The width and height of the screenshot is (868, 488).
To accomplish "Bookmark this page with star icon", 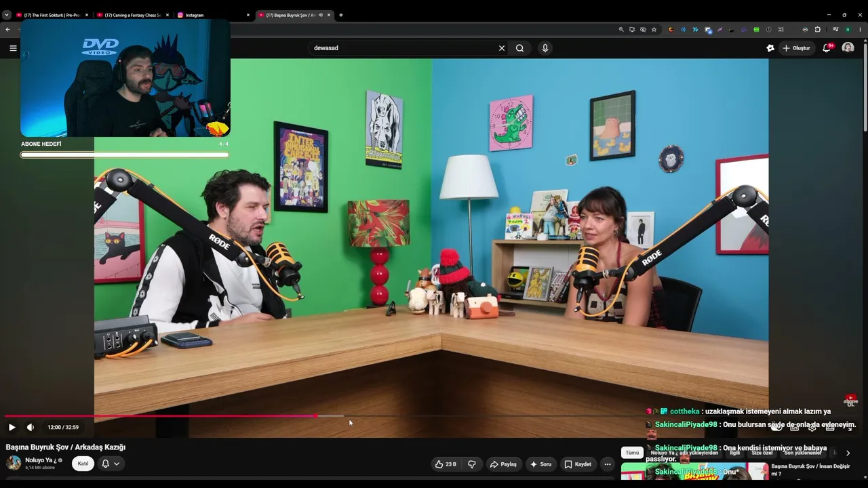I will (x=654, y=30).
